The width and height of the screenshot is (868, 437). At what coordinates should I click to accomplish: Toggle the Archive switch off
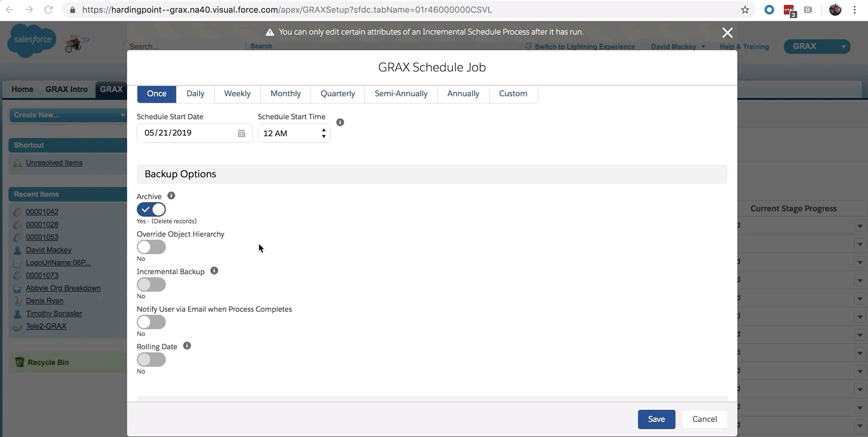151,209
